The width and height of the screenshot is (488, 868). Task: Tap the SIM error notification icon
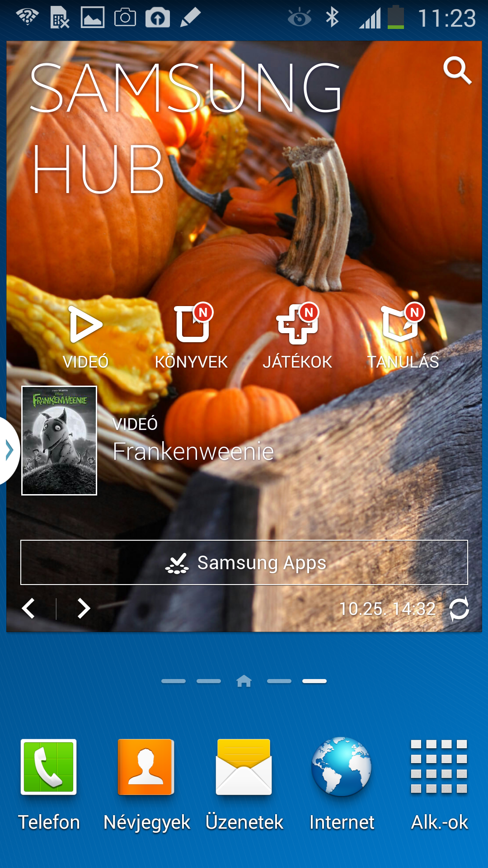coord(60,18)
